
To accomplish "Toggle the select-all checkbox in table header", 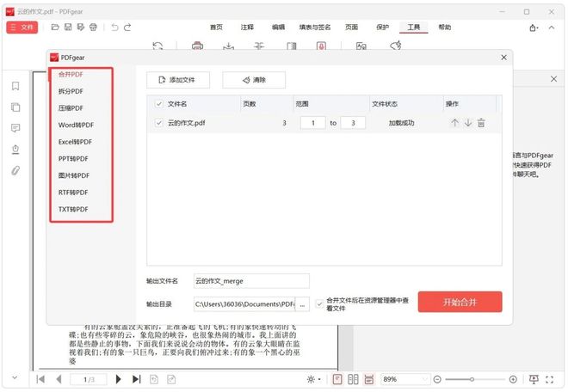I will coord(158,104).
